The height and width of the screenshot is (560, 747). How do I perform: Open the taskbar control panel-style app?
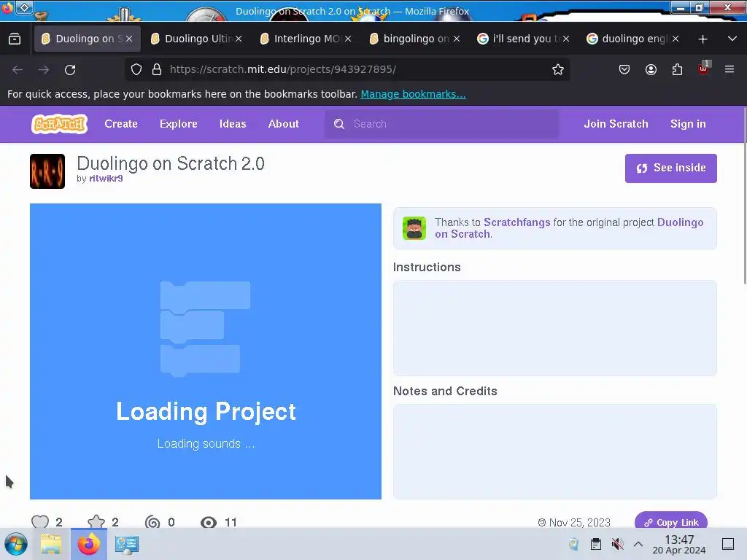pos(127,544)
